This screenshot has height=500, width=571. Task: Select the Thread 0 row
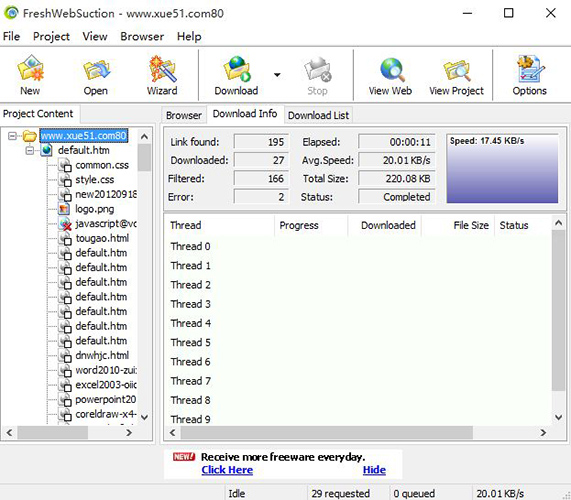(359, 247)
